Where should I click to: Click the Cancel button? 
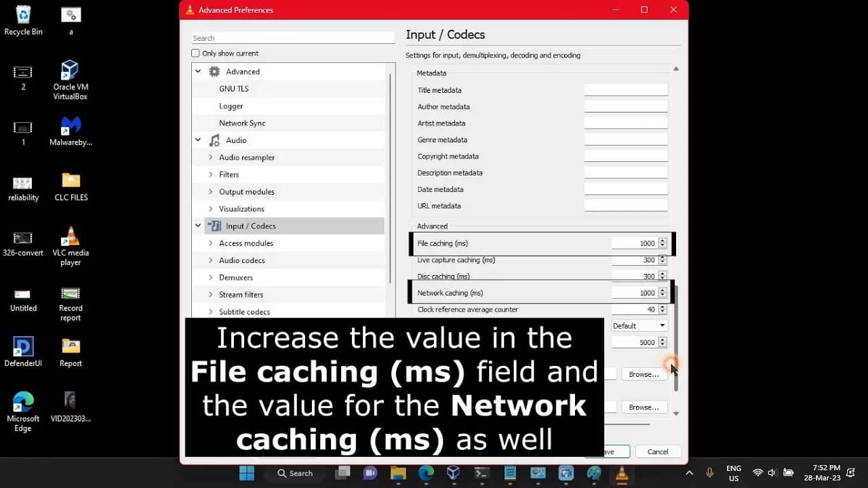pos(658,451)
